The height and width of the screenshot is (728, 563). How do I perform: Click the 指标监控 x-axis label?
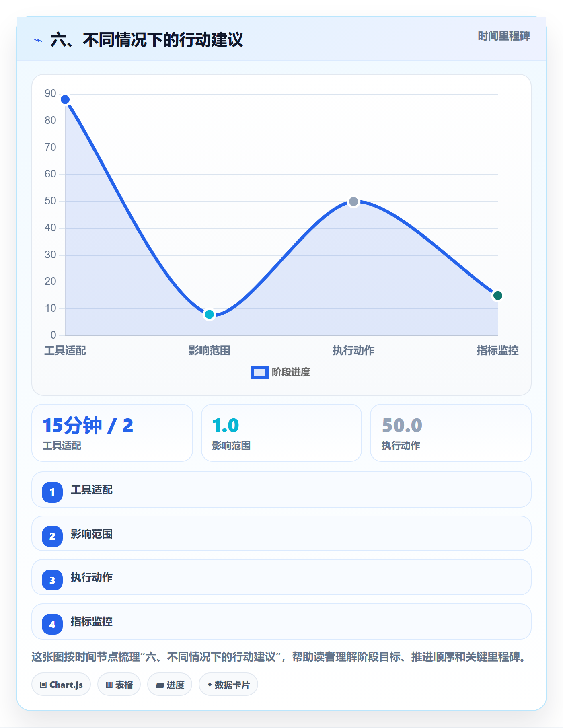click(x=497, y=351)
